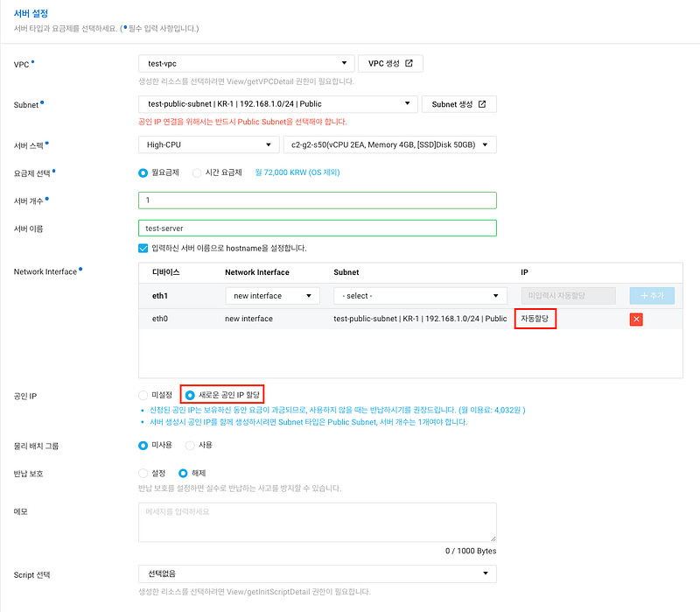This screenshot has height=612, width=700.
Task: Open the VPC dropdown showing test-vpc
Action: click(247, 63)
